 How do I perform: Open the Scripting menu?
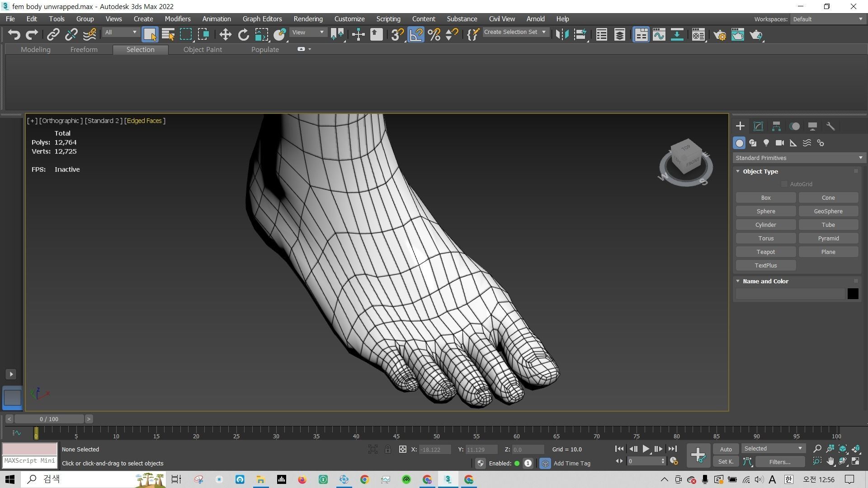tap(388, 19)
